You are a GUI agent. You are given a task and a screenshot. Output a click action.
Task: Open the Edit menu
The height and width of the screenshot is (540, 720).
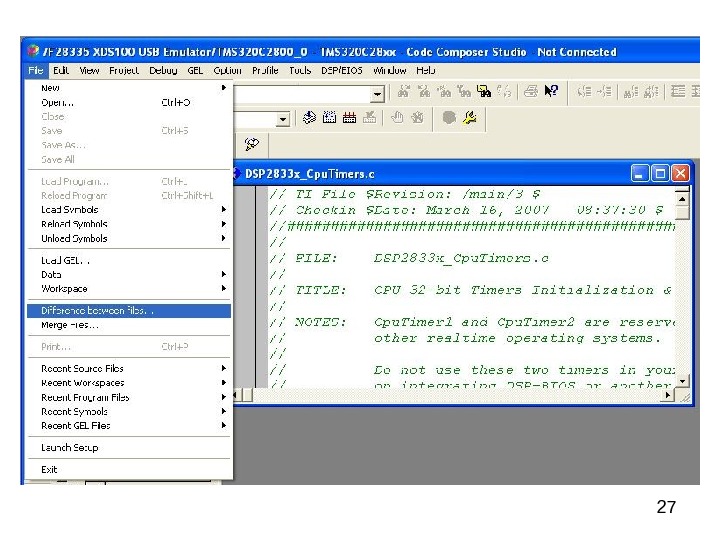(x=61, y=70)
